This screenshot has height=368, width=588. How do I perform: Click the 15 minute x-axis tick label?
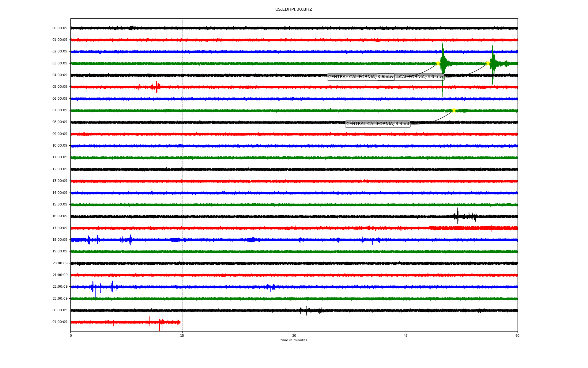[182, 335]
